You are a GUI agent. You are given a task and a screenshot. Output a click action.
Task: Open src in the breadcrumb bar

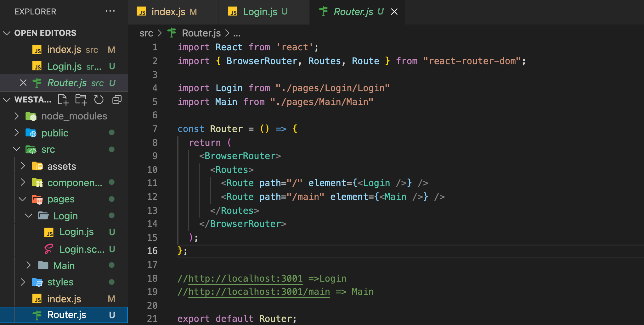(146, 33)
